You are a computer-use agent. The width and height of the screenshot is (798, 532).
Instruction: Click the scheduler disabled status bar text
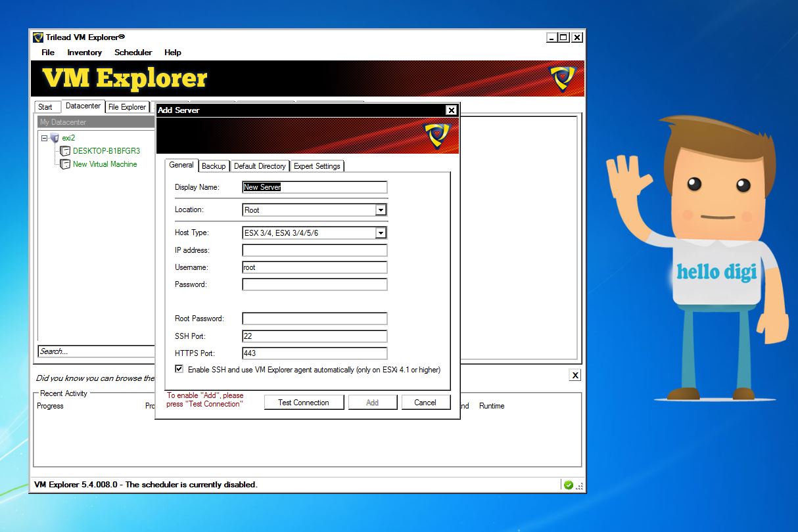pyautogui.click(x=145, y=485)
